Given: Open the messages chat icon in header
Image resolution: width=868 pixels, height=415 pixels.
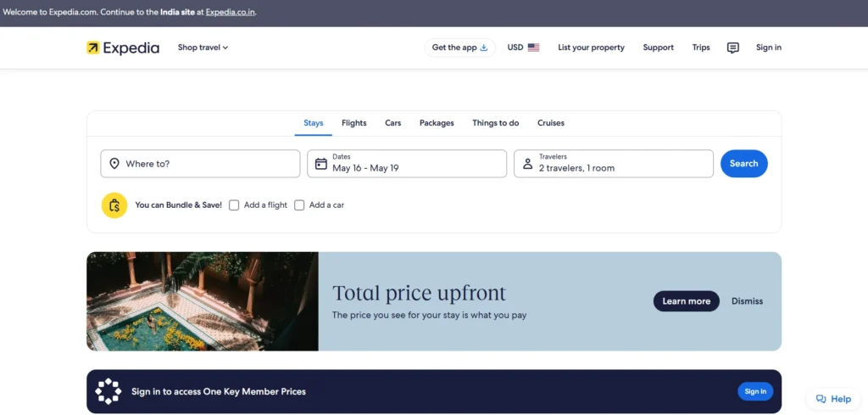Looking at the screenshot, I should [733, 48].
